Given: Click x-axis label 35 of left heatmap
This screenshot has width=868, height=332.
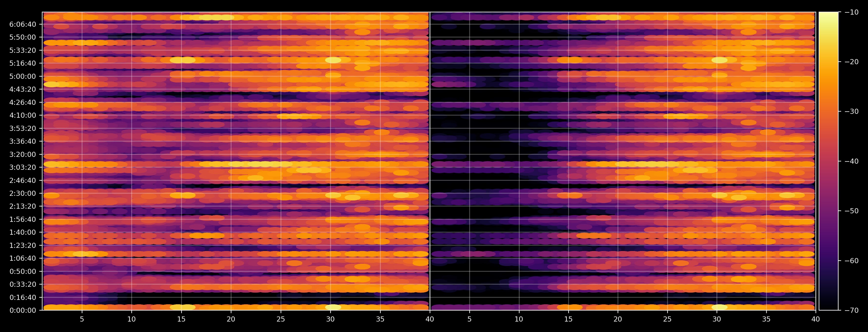Looking at the screenshot, I should [380, 319].
